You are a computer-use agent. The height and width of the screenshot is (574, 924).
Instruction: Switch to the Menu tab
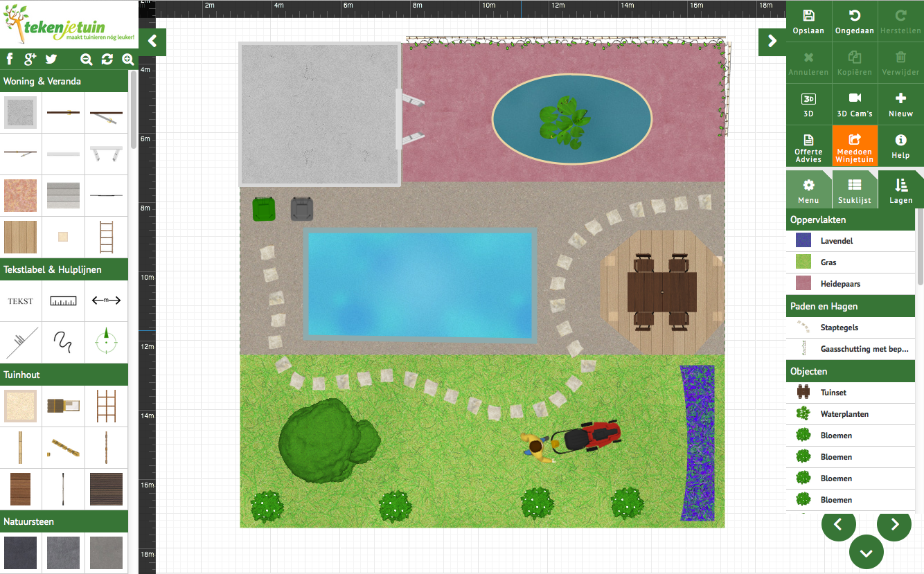pyautogui.click(x=808, y=190)
